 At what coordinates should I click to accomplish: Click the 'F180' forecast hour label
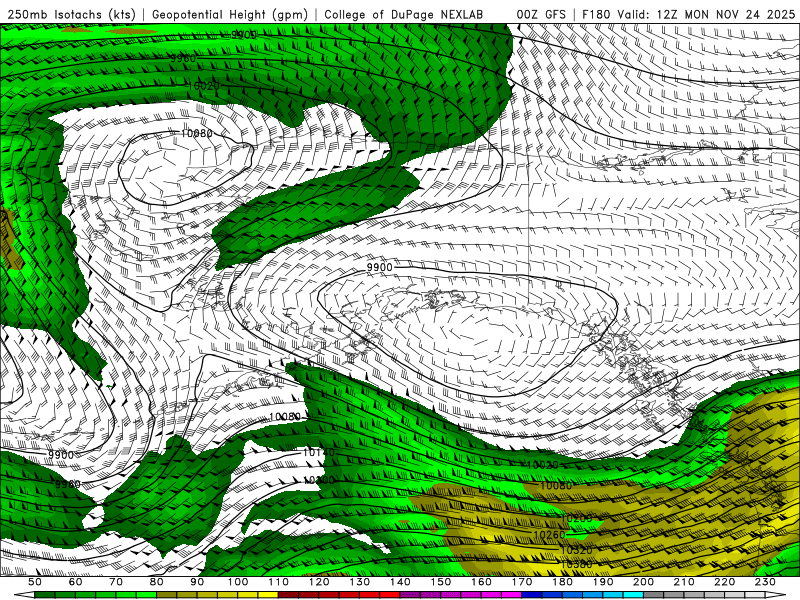coord(596,14)
